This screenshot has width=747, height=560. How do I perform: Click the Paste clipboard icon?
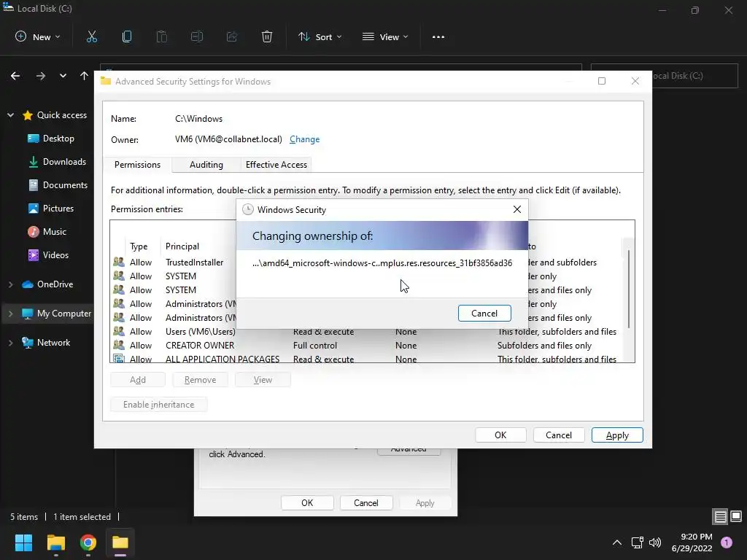click(x=162, y=36)
